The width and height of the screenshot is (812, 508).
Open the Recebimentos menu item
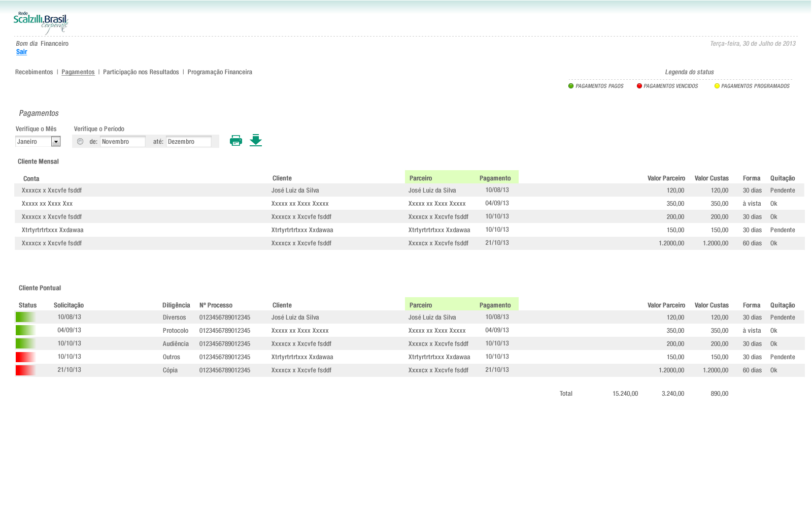(x=34, y=72)
